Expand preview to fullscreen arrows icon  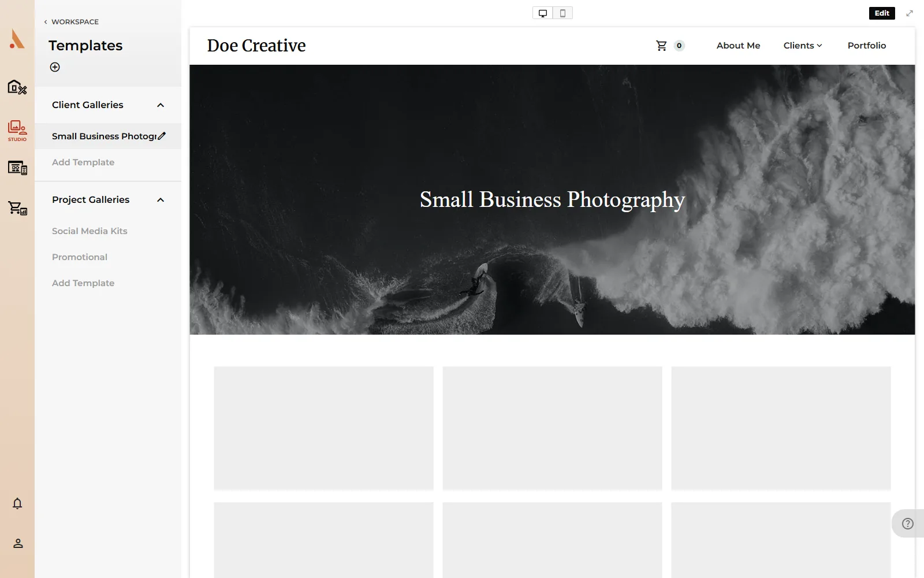pyautogui.click(x=910, y=13)
